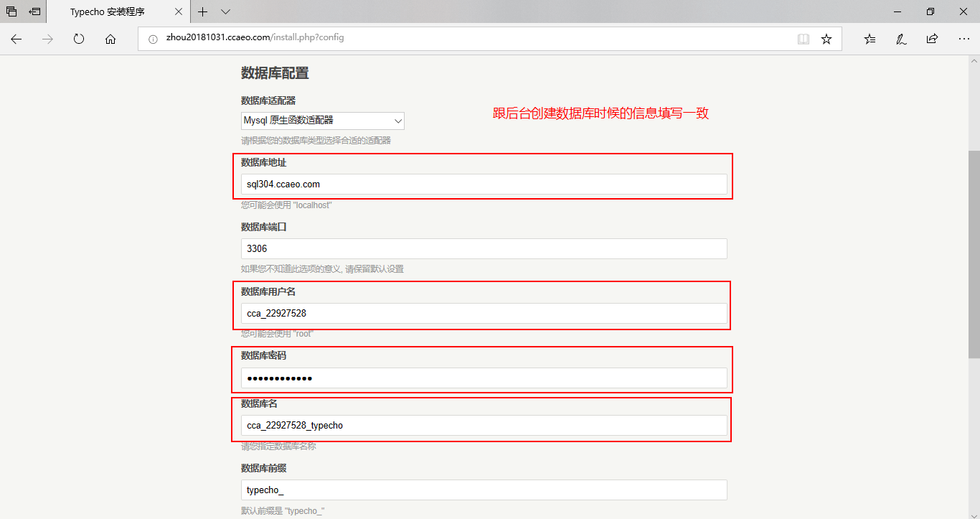Click the database name field cca_22927528_typecho
This screenshot has width=980, height=519.
point(484,425)
